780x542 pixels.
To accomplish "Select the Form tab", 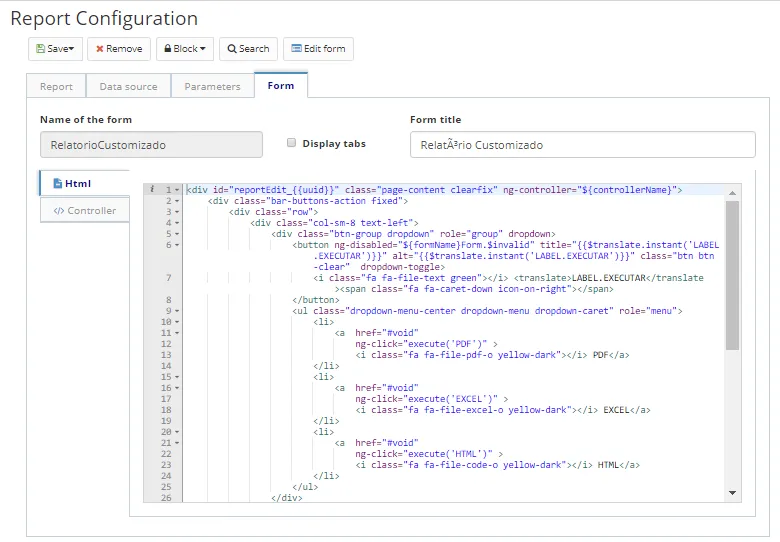I will pyautogui.click(x=281, y=85).
